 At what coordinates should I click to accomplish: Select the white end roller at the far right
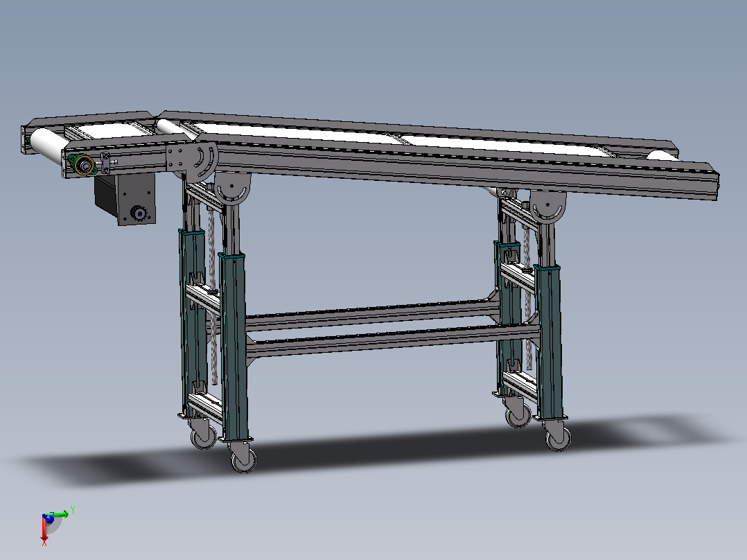[x=662, y=155]
